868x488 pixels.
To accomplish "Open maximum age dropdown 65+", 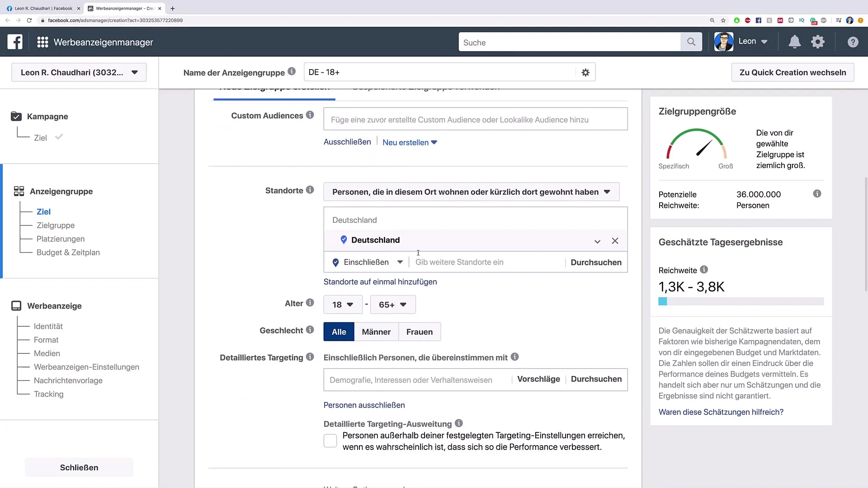I will (x=392, y=305).
